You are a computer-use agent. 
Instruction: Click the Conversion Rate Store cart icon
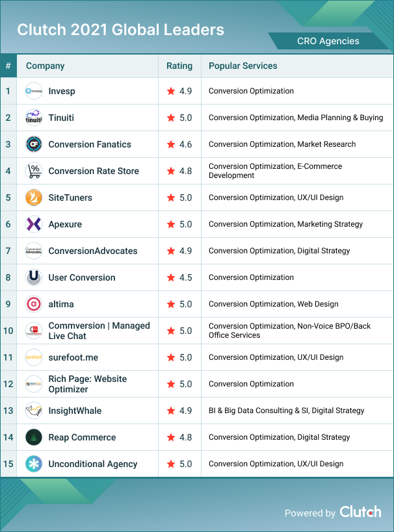(34, 171)
